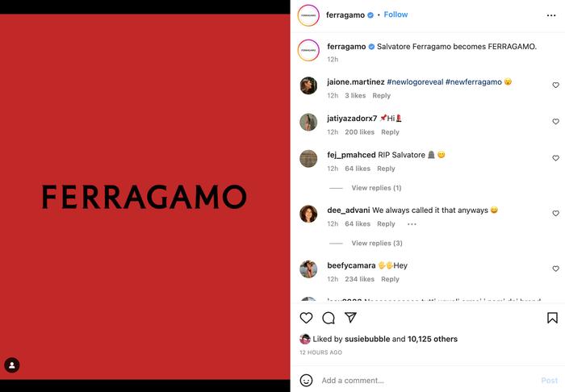Expand View replies (1) under fej_pmahced

(376, 188)
